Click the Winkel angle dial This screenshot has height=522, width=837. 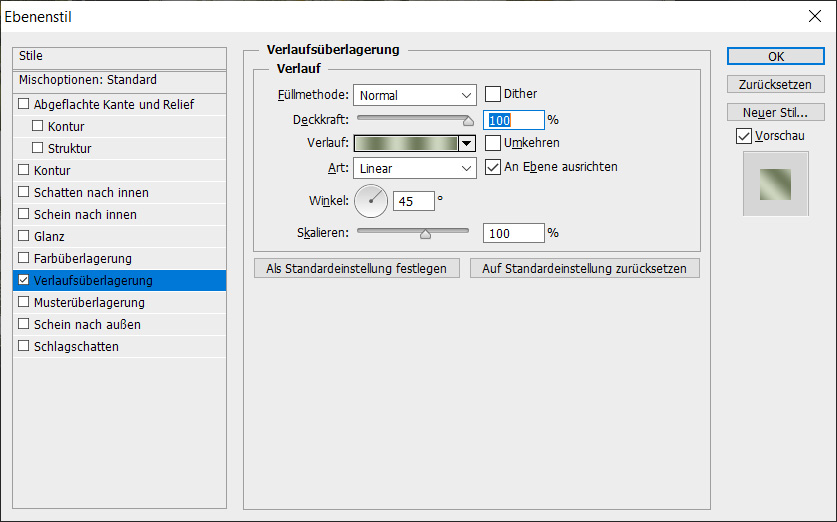pos(371,201)
